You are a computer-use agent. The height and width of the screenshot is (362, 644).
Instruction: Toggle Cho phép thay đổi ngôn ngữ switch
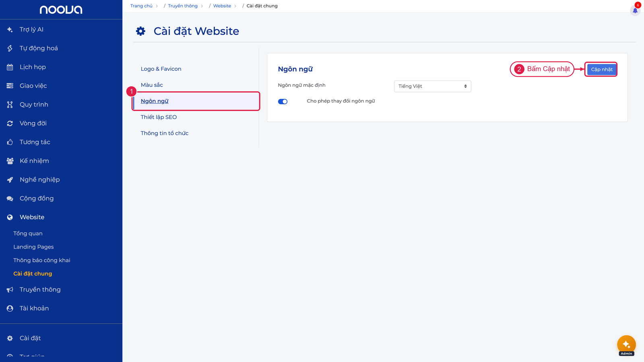click(x=283, y=101)
